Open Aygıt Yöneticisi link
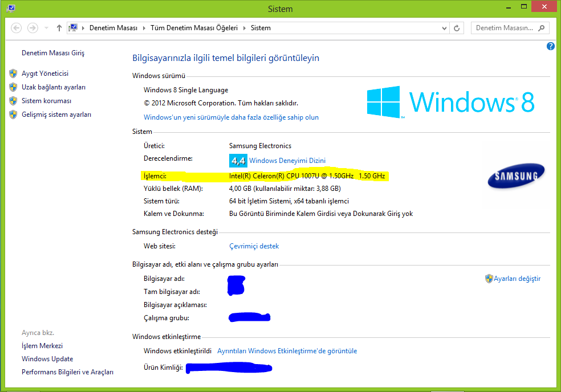This screenshot has height=392, width=561. (45, 73)
